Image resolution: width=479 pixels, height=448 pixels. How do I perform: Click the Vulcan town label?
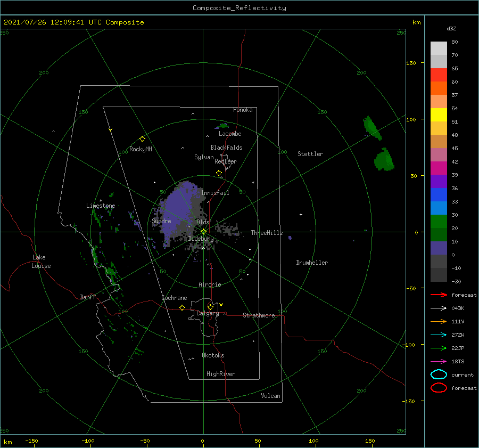[x=271, y=396]
